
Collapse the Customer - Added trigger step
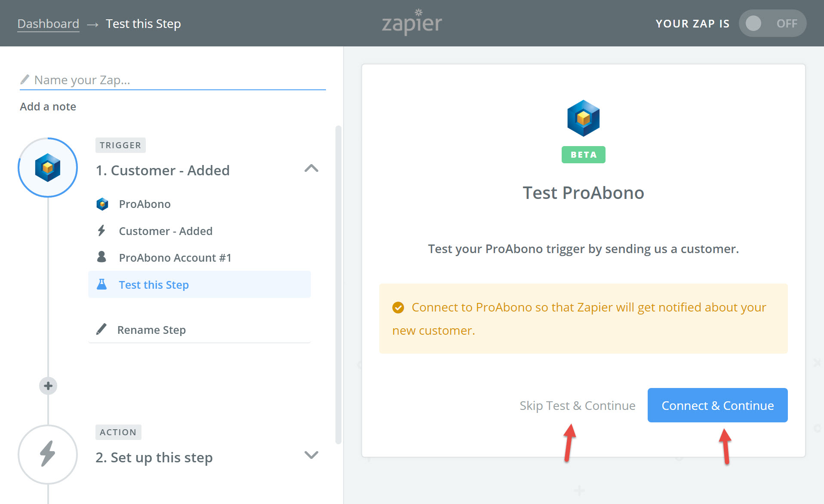[x=311, y=168]
